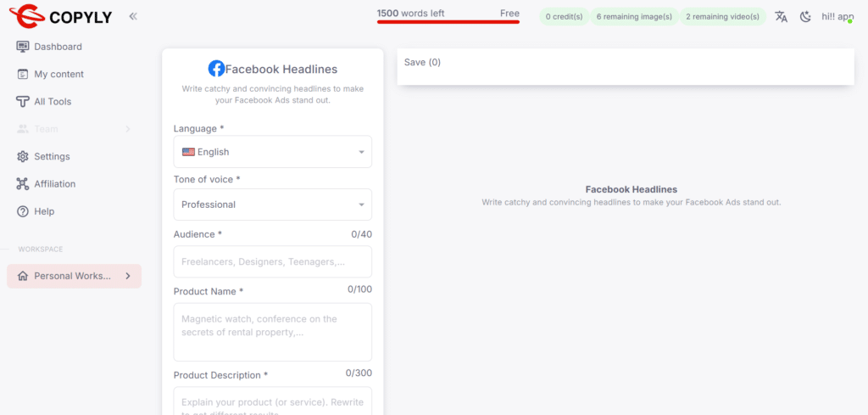Click the All Tools T icon
This screenshot has width=868, height=415.
point(23,101)
